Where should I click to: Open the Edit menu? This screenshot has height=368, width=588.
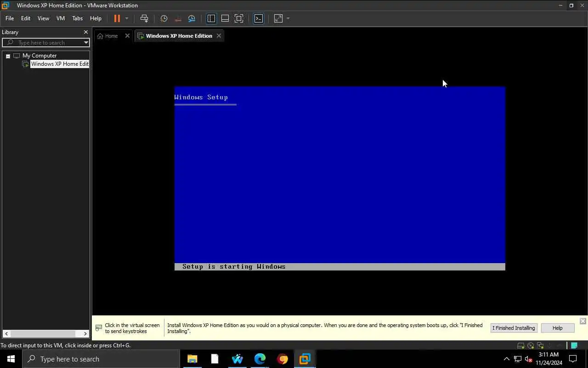click(x=26, y=18)
